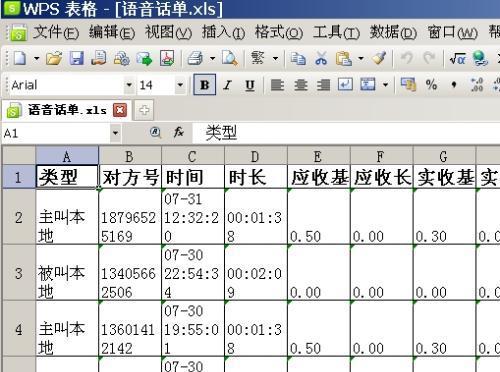Image resolution: width=500 pixels, height=372 pixels.
Task: Click the formula bar containing 类型
Action: pyautogui.click(x=347, y=133)
